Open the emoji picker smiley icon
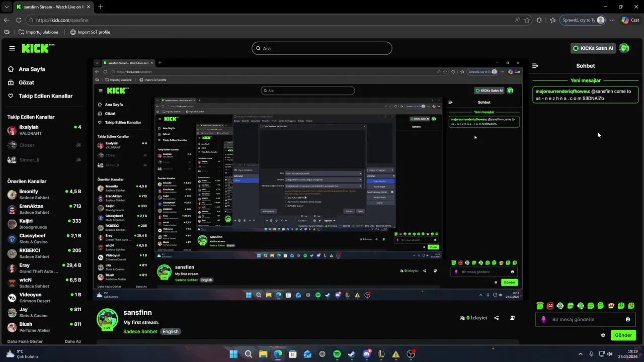 (x=628, y=319)
